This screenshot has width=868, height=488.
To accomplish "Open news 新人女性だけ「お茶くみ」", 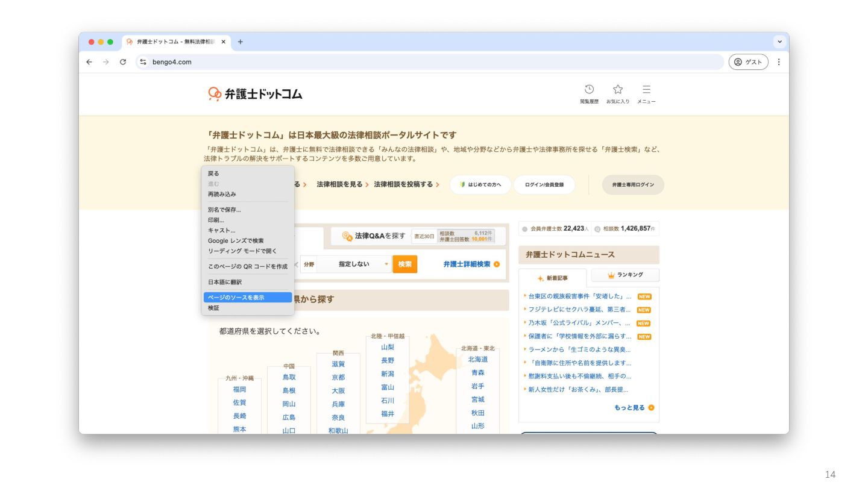I will 579,389.
